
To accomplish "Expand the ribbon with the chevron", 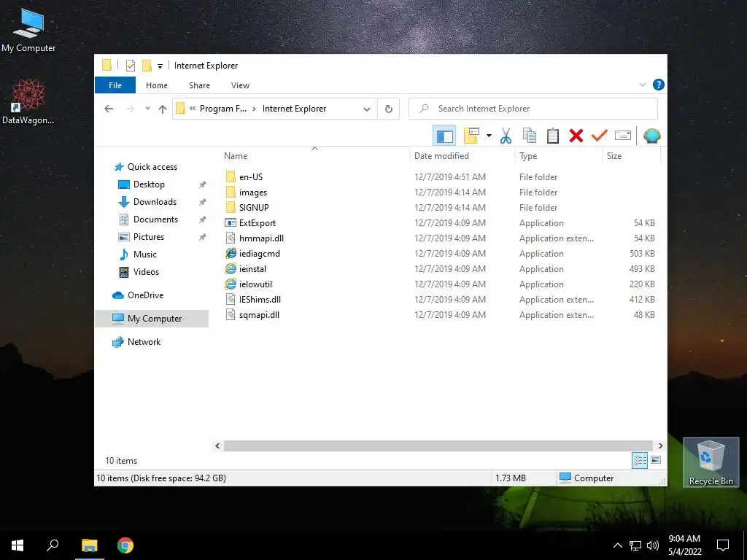I will pyautogui.click(x=642, y=85).
